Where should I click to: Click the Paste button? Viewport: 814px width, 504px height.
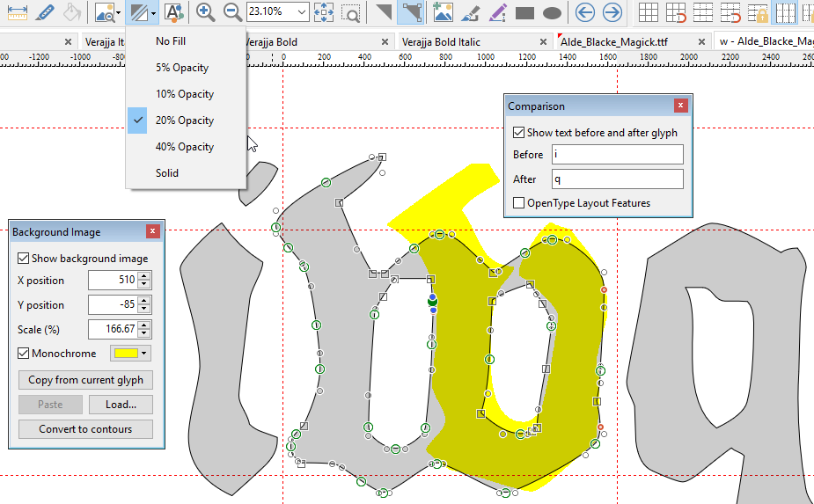50,405
